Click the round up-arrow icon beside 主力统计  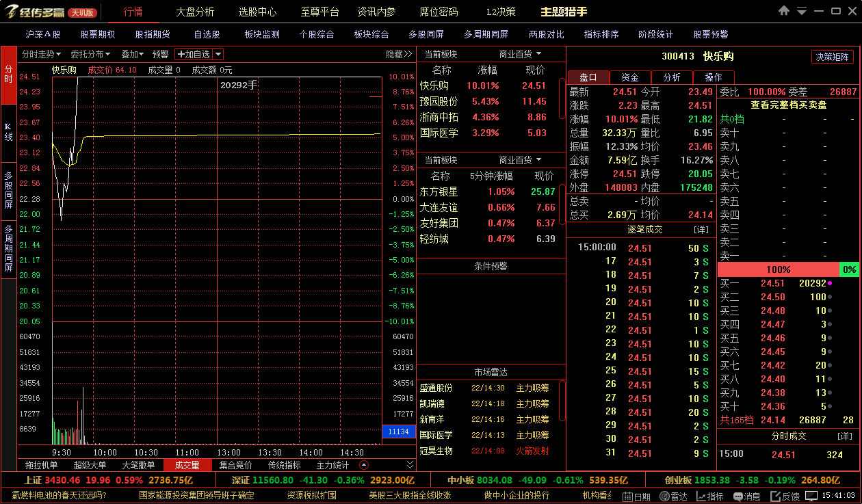[364, 465]
